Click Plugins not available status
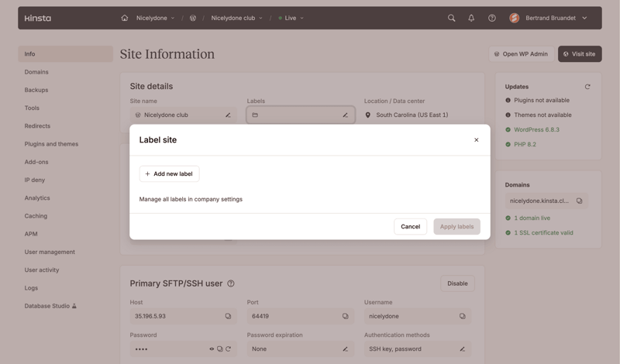The image size is (620, 364). (537, 101)
